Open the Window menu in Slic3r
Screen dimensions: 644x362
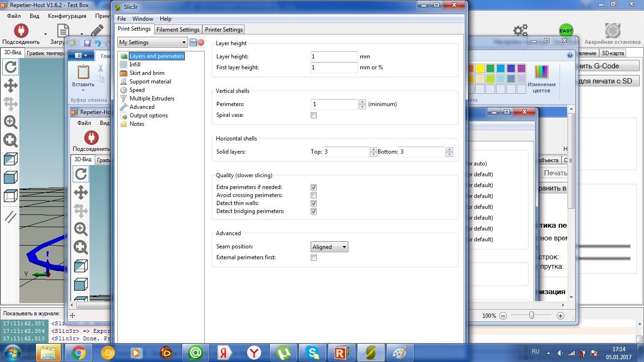(142, 19)
